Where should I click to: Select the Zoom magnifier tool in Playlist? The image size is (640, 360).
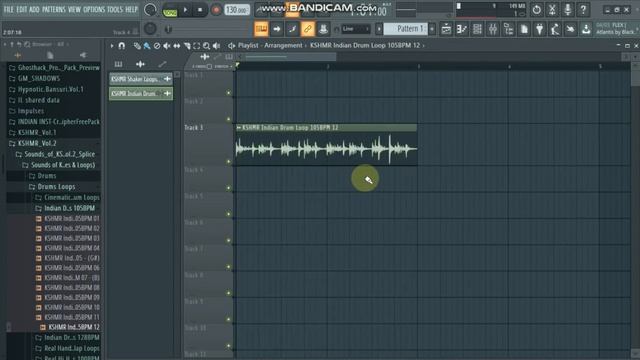click(207, 46)
